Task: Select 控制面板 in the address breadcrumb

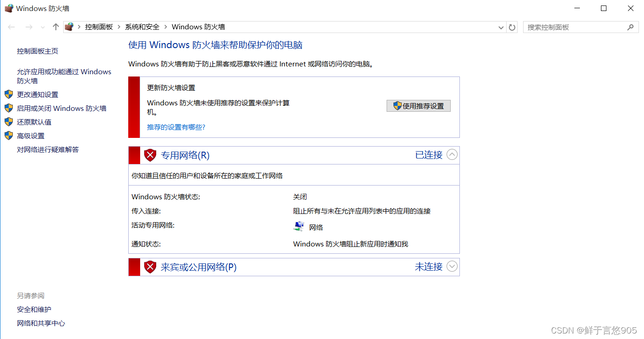Action: click(x=99, y=27)
